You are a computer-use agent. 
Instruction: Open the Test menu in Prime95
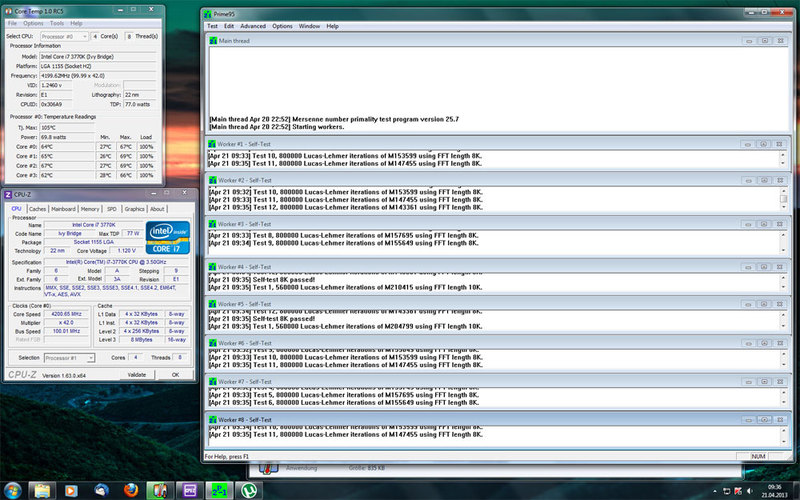(x=212, y=26)
